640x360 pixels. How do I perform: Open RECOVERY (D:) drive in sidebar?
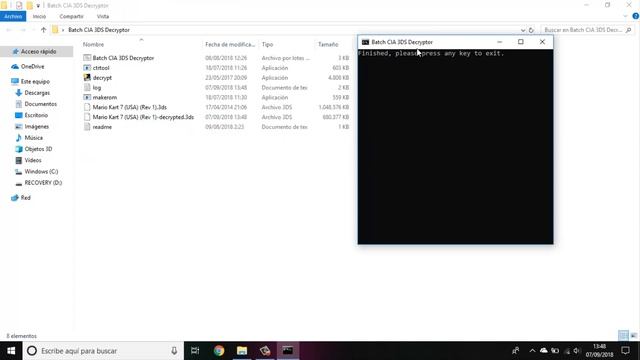[43, 182]
